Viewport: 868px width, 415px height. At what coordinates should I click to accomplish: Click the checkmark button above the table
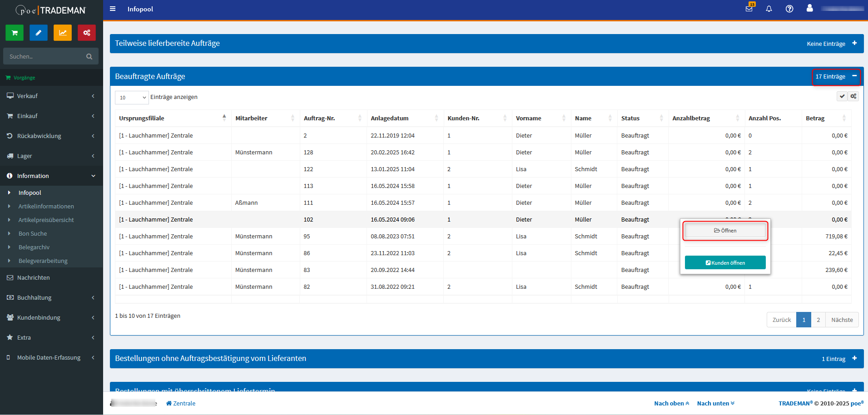[842, 96]
